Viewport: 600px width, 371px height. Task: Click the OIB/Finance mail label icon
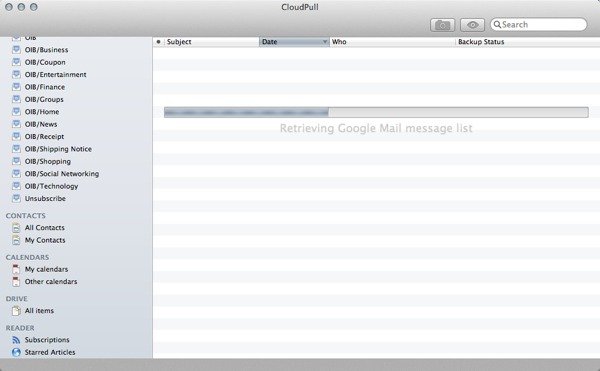tap(16, 87)
